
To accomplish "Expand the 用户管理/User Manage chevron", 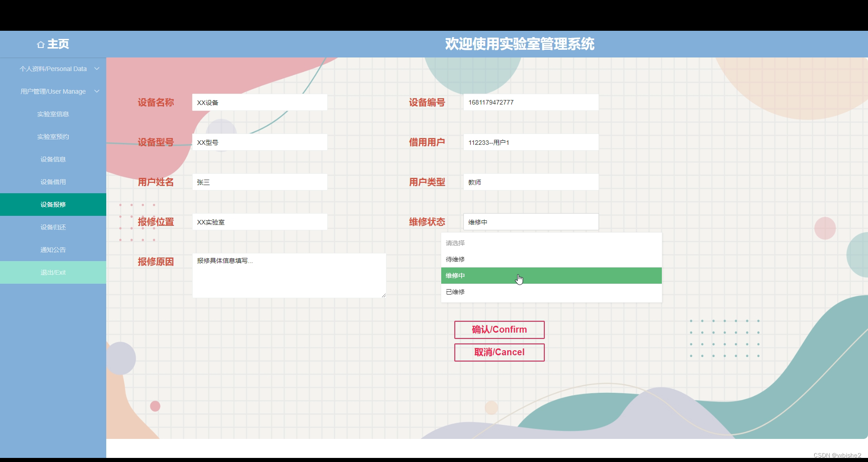I will (97, 91).
